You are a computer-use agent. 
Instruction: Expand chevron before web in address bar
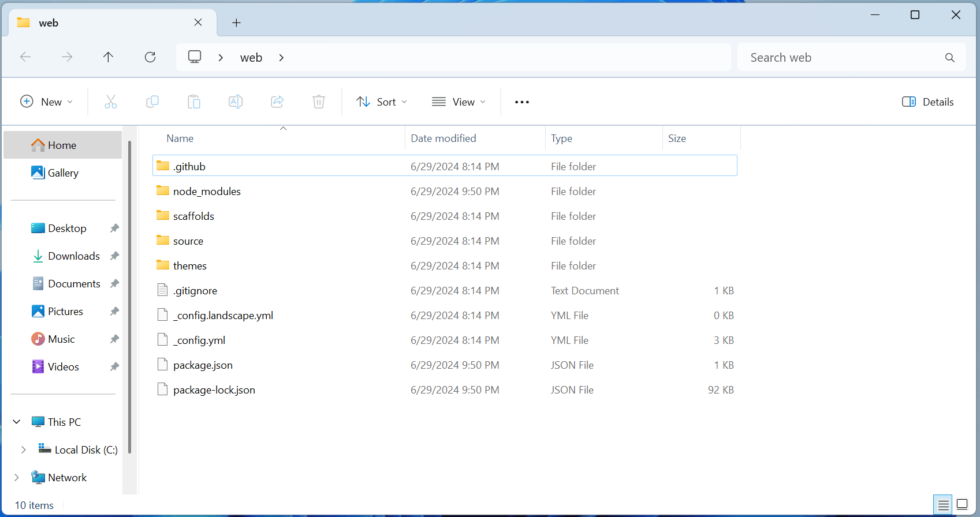[221, 58]
